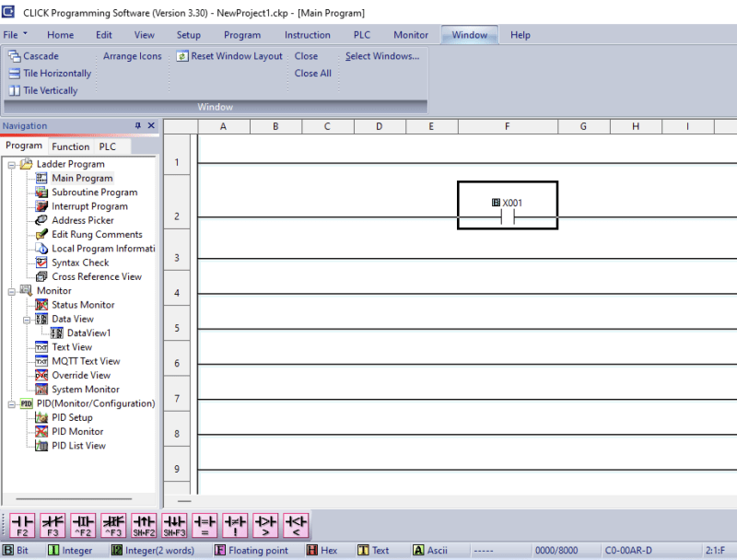
Task: Insert equal compare contact
Action: tap(205, 525)
